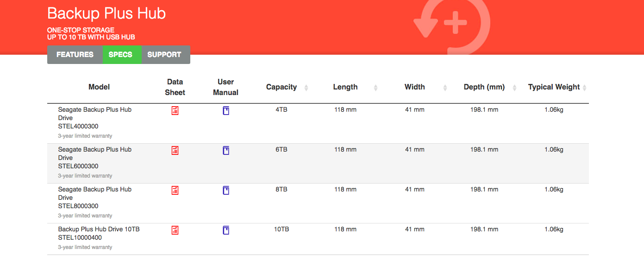Sort the table by Capacity column arrows
The height and width of the screenshot is (274, 644).
(306, 88)
